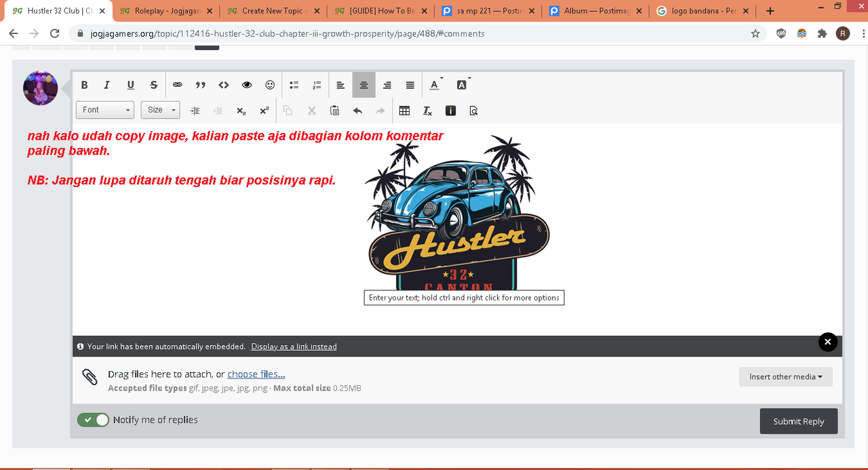Justify the text alignment
The image size is (868, 470).
pos(410,85)
